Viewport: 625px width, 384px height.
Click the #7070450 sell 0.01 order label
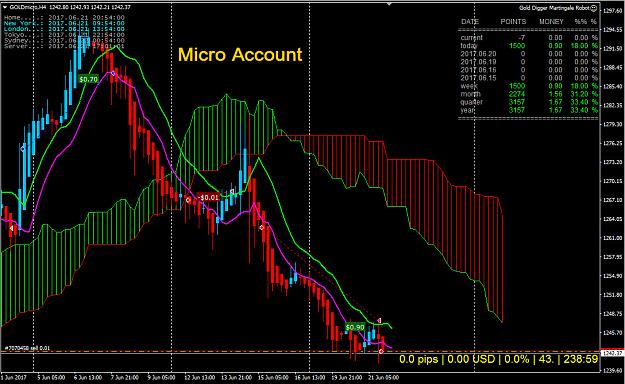(x=27, y=348)
